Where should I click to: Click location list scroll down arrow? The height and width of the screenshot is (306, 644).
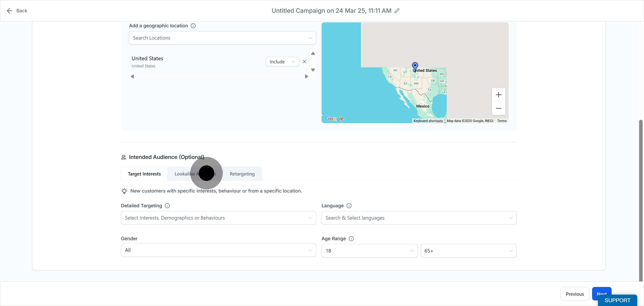313,70
